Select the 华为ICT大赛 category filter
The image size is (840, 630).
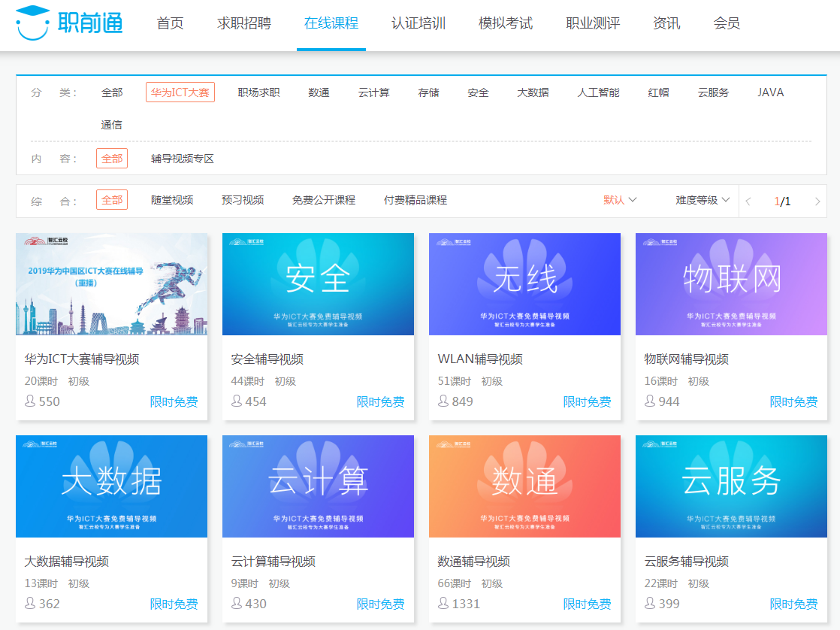180,92
